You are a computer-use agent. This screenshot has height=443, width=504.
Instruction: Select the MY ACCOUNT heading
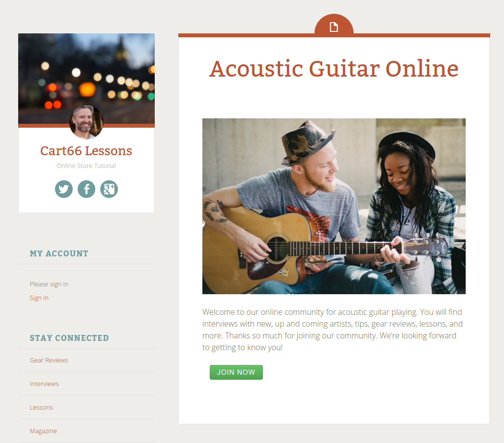59,253
